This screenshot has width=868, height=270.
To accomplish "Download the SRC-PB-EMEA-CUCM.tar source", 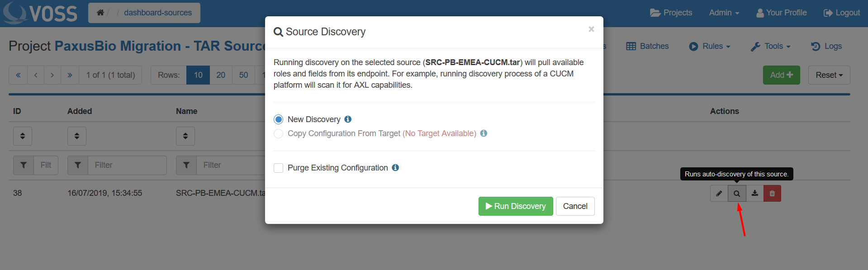I will [754, 193].
